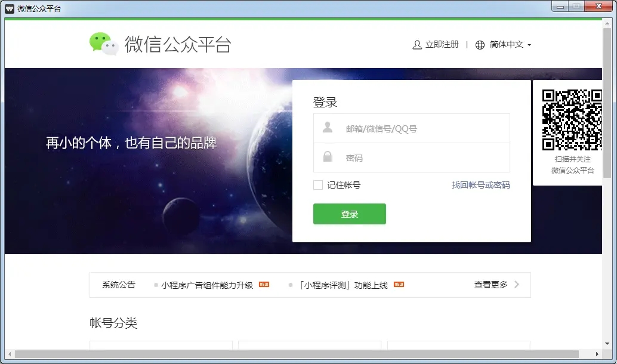Open the 小程序广告组件能力升级 announcement
The width and height of the screenshot is (617, 364).
[207, 285]
